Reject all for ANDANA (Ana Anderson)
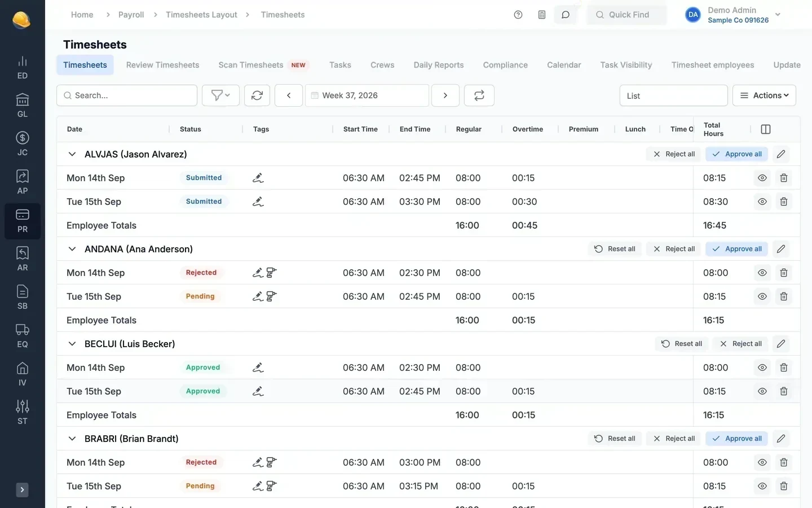This screenshot has width=812, height=508. [x=674, y=249]
